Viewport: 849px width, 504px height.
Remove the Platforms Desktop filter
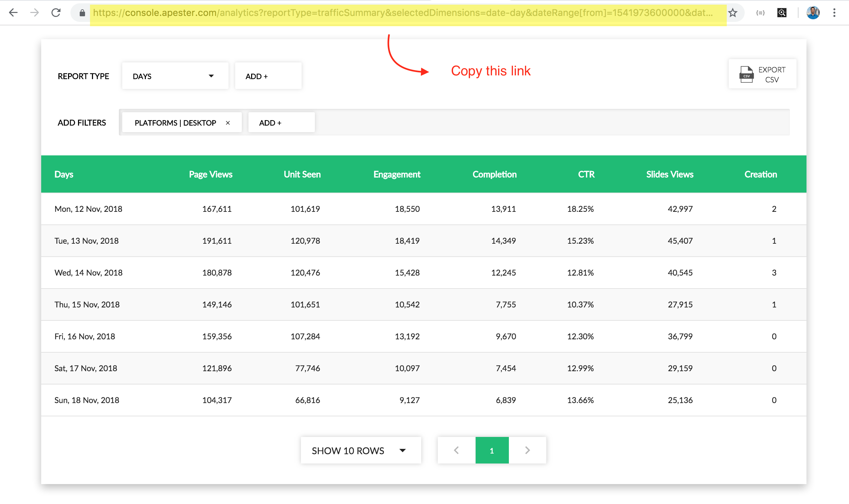click(x=228, y=123)
